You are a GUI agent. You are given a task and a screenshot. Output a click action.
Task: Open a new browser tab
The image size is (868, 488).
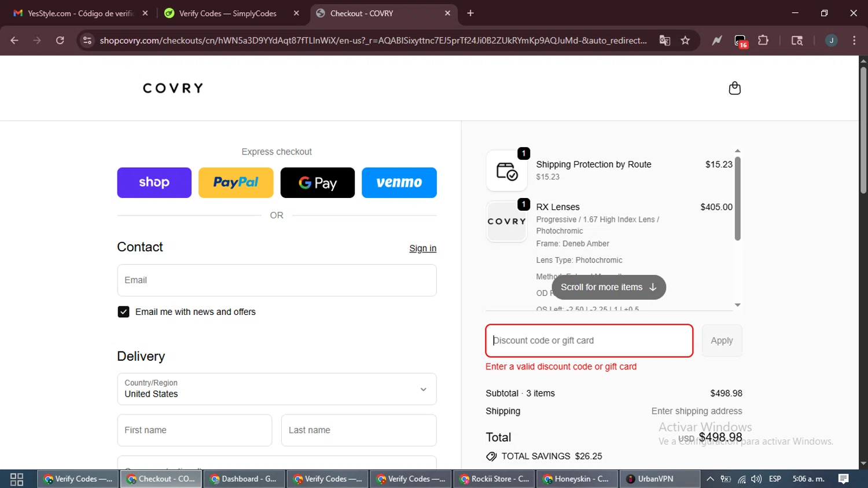[470, 13]
